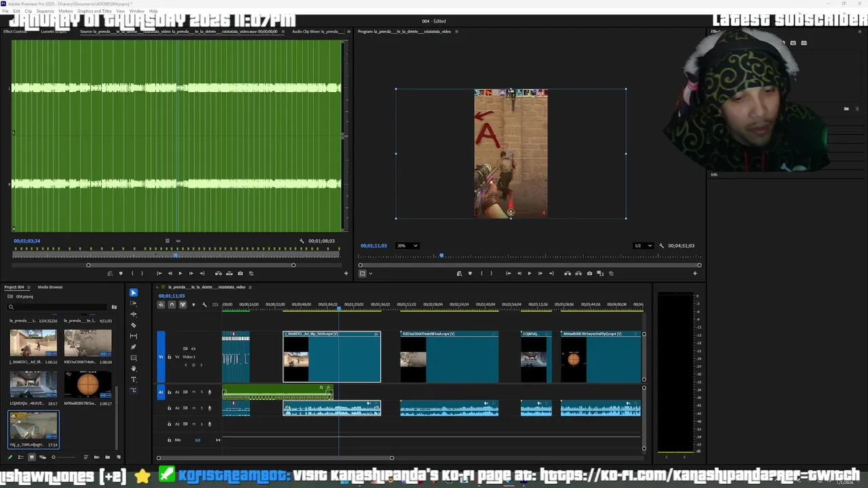This screenshot has height=488, width=868.
Task: Mute audio track A2
Action: tap(193, 408)
